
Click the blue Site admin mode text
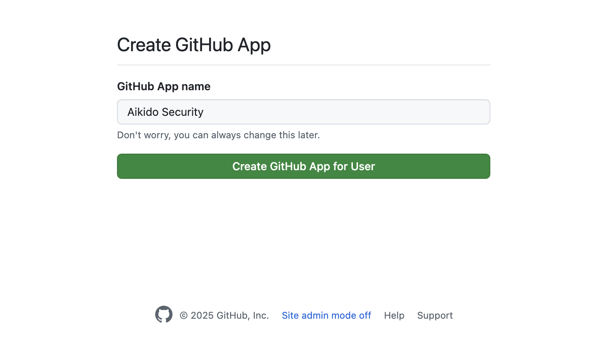pyautogui.click(x=326, y=316)
